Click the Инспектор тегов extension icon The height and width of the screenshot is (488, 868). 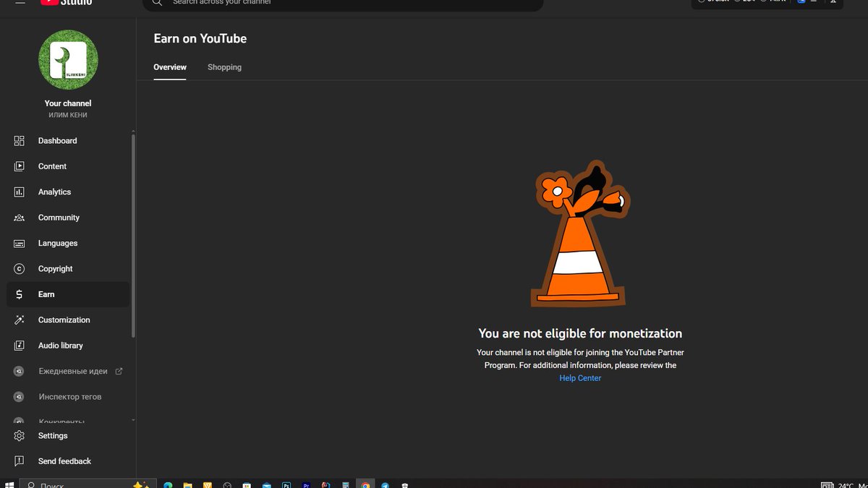click(x=20, y=397)
